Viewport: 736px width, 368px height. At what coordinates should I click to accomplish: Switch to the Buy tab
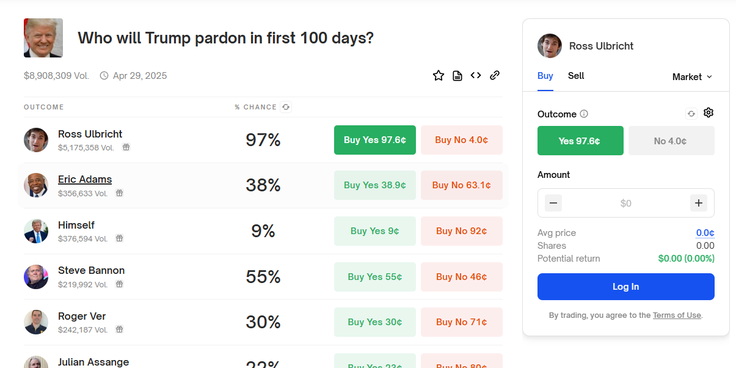click(545, 76)
